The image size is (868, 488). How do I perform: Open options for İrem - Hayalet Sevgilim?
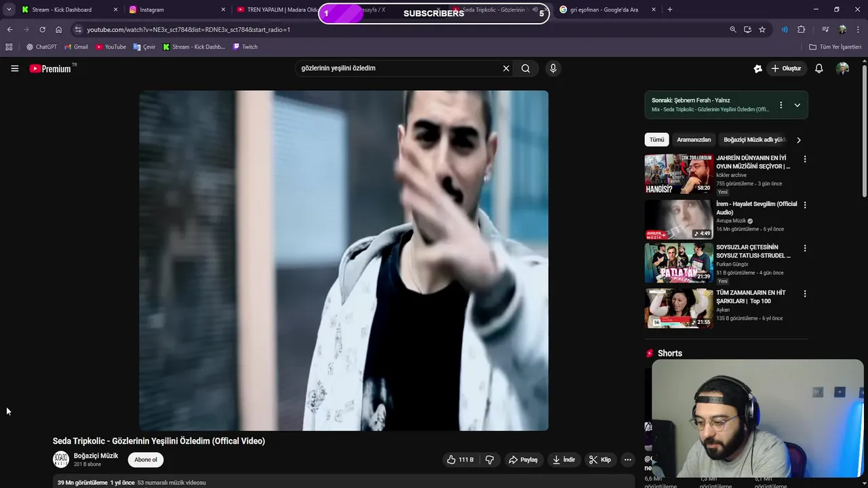pyautogui.click(x=805, y=205)
